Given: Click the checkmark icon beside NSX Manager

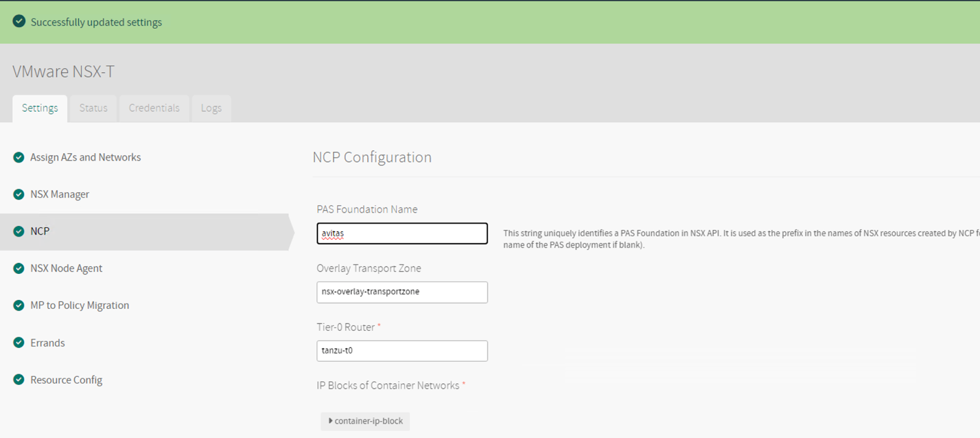Looking at the screenshot, I should 19,194.
